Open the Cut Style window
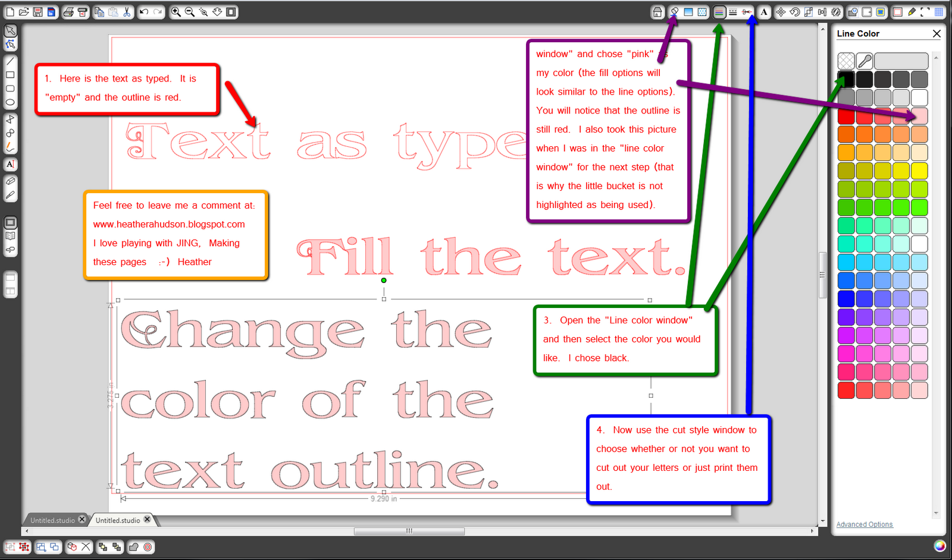952x560 pixels. 748,12
